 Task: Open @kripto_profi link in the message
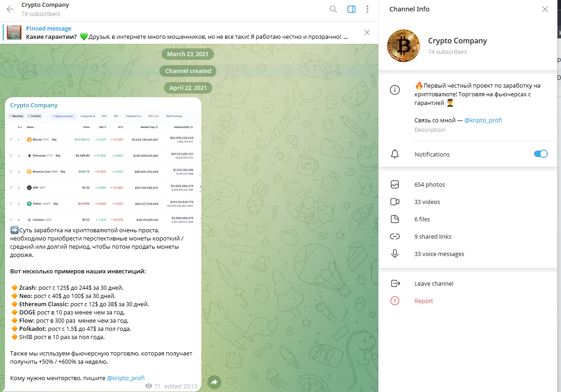pyautogui.click(x=126, y=378)
